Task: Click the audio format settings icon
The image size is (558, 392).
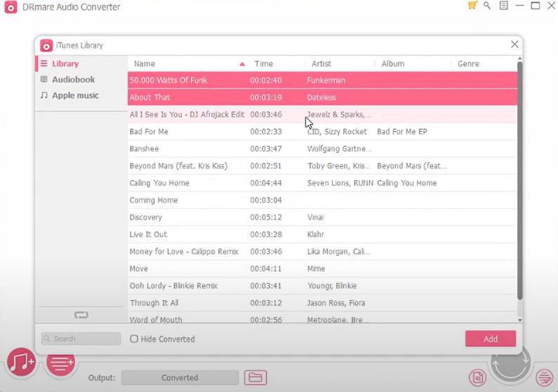Action: (x=477, y=377)
